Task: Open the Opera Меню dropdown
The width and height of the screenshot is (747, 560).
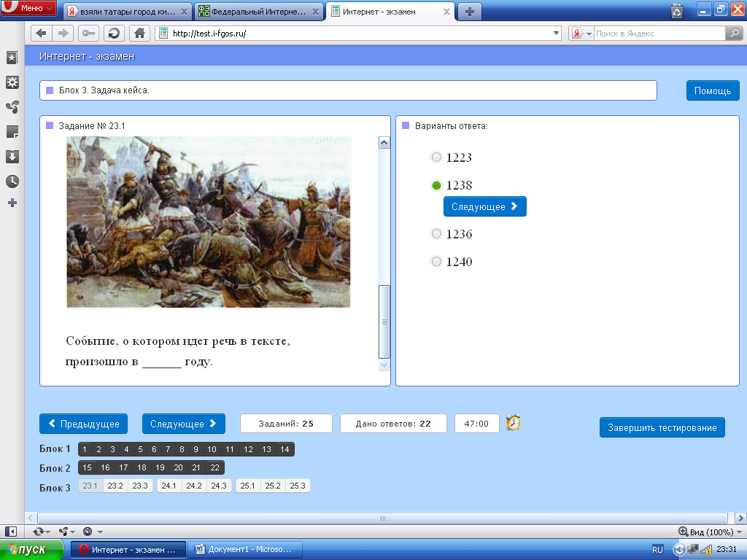Action: [x=29, y=8]
